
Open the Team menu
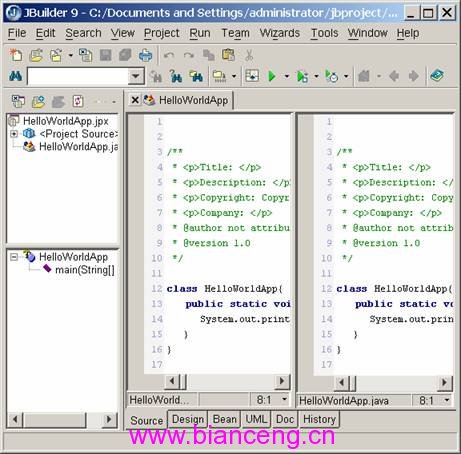(236, 33)
